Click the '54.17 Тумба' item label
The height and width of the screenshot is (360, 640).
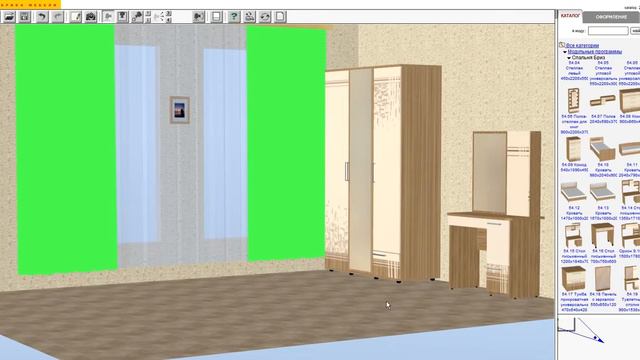(x=574, y=302)
